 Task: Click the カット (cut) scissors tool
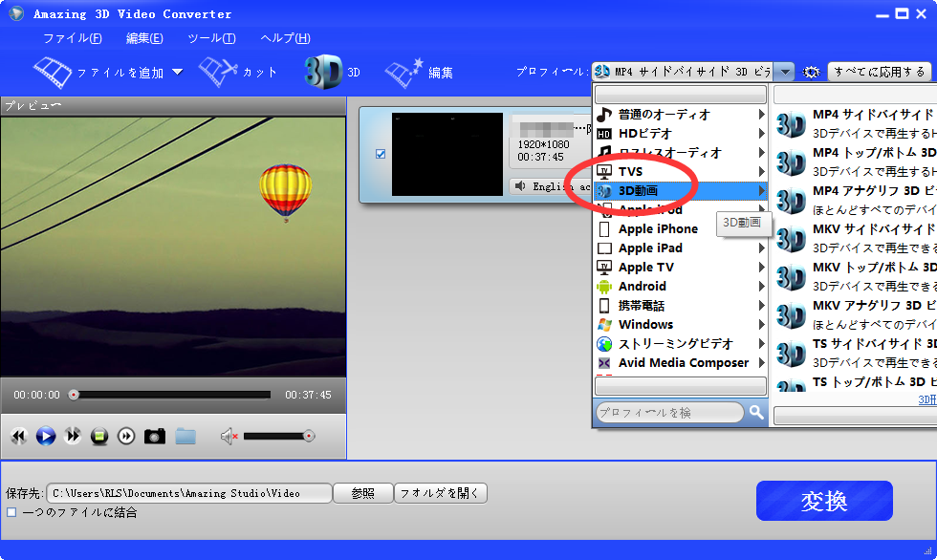point(238,72)
